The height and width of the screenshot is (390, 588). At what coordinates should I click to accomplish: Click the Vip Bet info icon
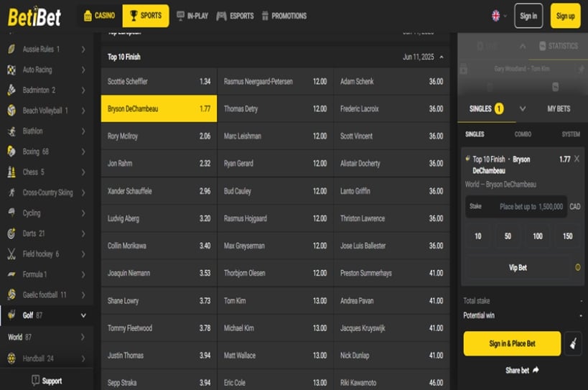point(578,267)
